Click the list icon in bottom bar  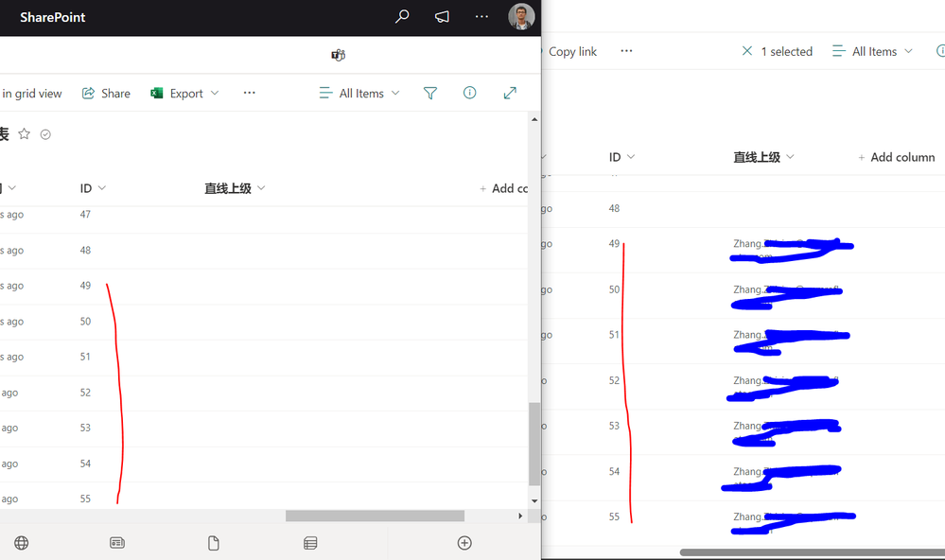[310, 543]
